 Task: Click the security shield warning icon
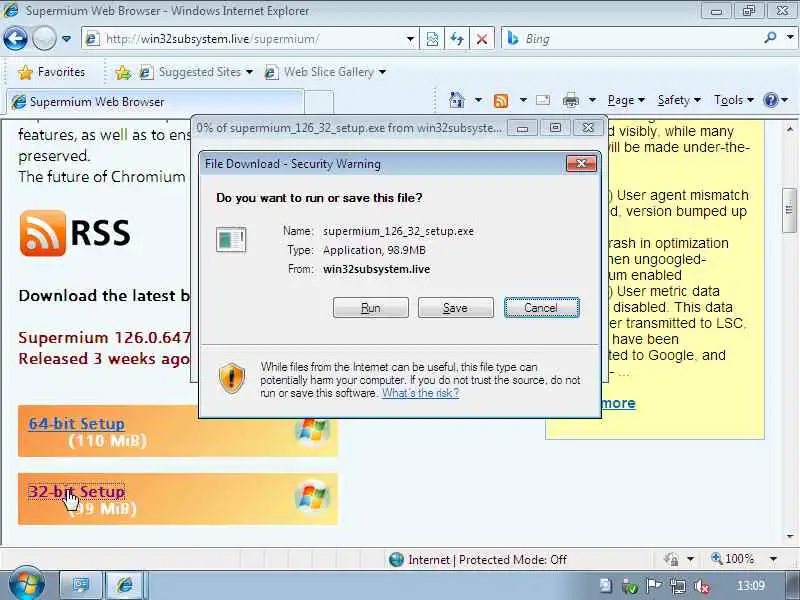[232, 379]
